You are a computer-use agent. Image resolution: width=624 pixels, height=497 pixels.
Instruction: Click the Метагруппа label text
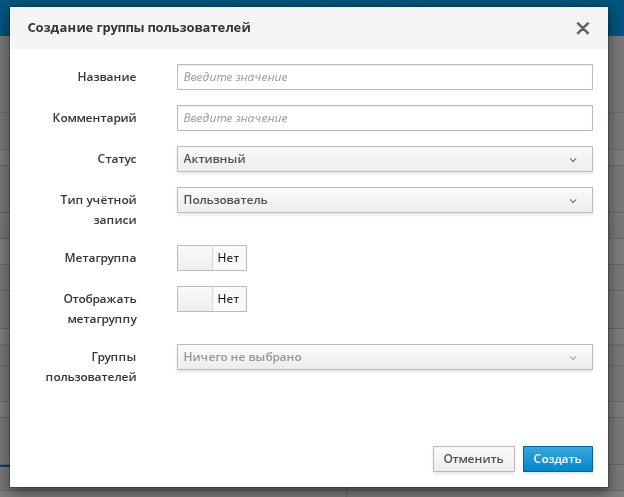coord(99,258)
